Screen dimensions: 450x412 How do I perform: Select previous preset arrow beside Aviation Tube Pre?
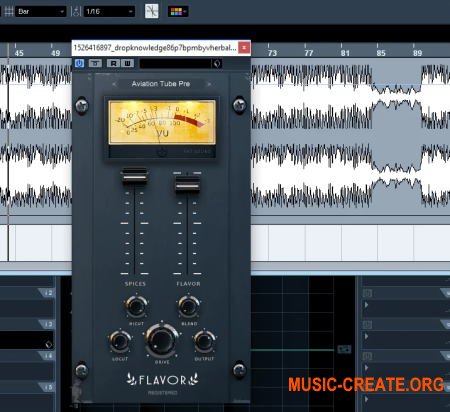point(114,84)
